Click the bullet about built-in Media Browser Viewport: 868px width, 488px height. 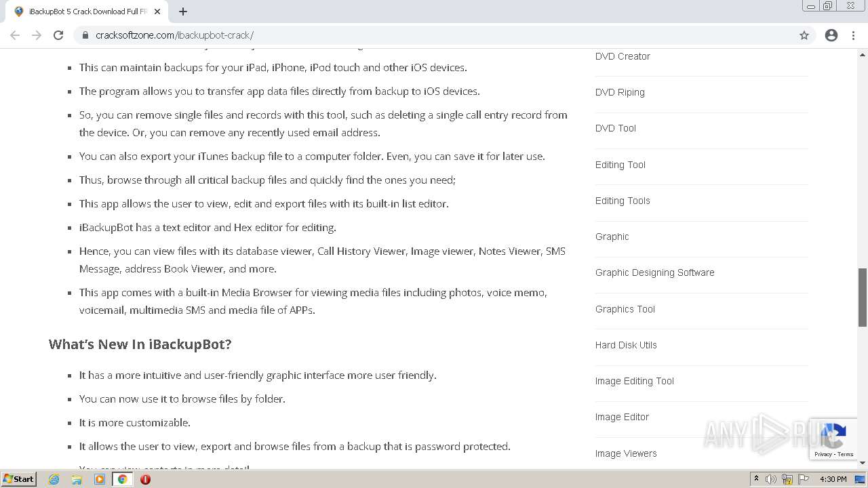coord(313,301)
